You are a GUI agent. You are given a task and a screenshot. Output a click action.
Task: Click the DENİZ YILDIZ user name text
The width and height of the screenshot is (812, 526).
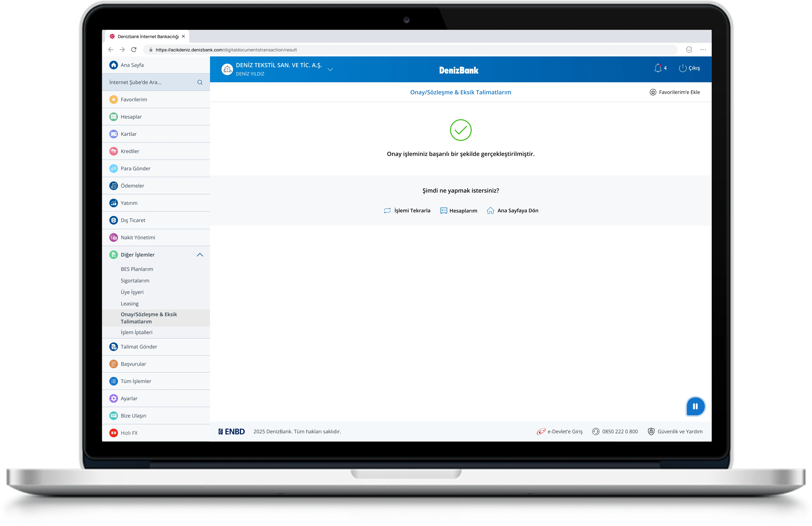(x=250, y=74)
